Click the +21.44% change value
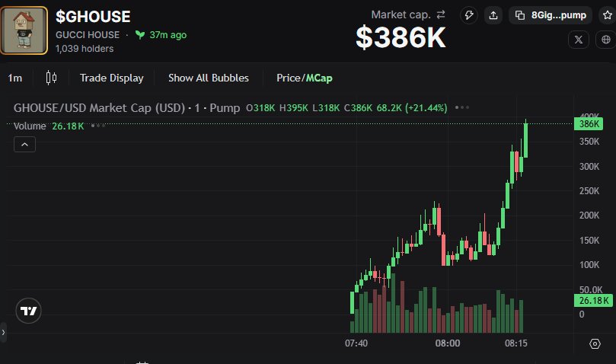The image size is (616, 364). pos(426,107)
